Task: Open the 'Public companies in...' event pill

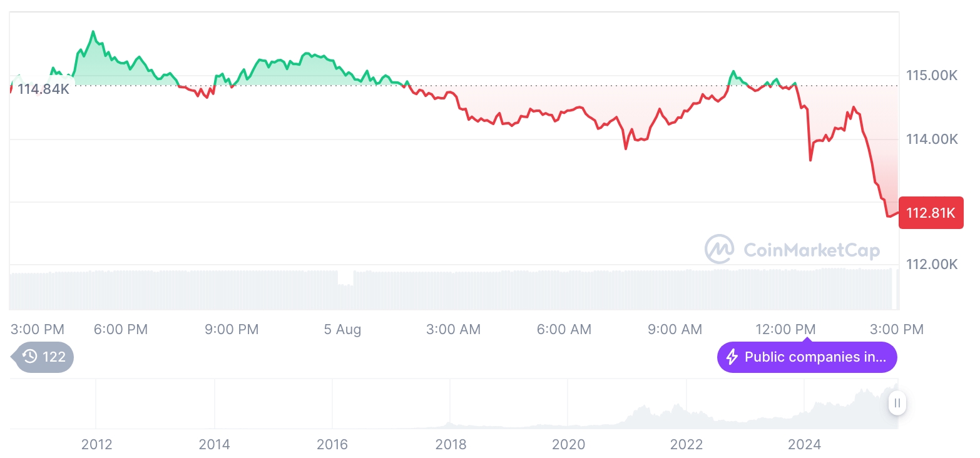Action: [807, 357]
